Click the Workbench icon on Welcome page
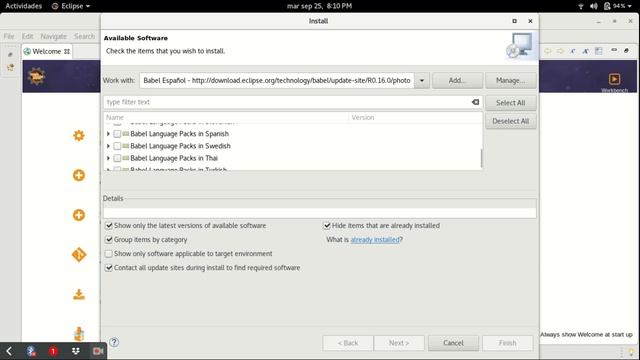The image size is (640, 360). pos(614,79)
